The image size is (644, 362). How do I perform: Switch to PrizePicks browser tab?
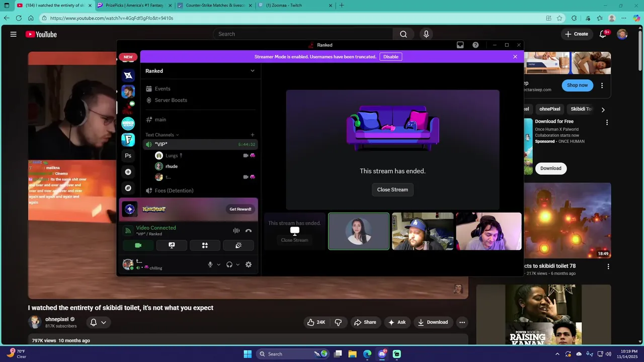pos(133,6)
